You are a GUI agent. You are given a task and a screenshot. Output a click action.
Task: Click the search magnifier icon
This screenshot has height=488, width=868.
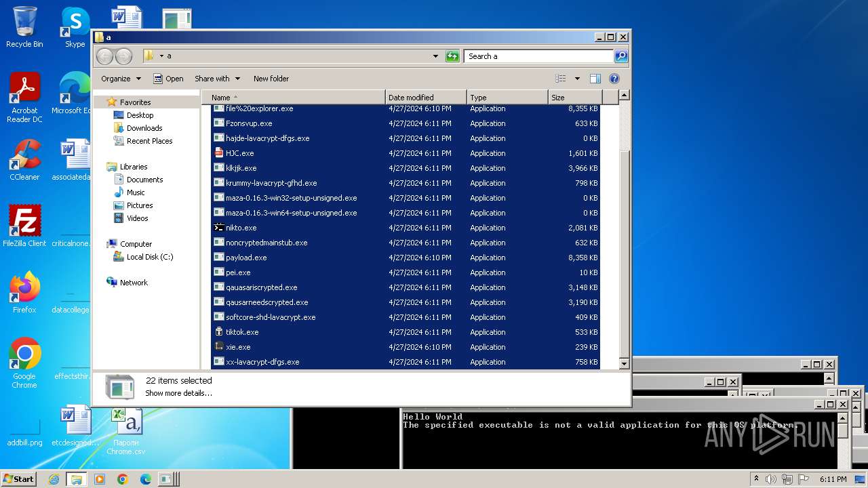tap(620, 56)
